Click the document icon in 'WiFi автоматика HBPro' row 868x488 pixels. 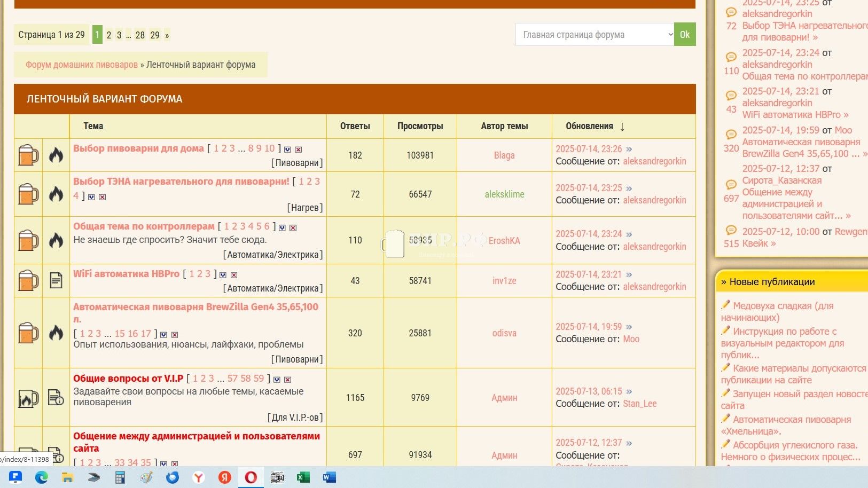tap(56, 280)
